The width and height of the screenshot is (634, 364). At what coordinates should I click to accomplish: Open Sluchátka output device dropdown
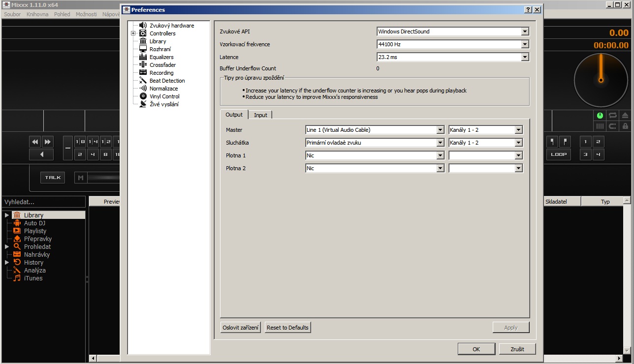pos(375,143)
